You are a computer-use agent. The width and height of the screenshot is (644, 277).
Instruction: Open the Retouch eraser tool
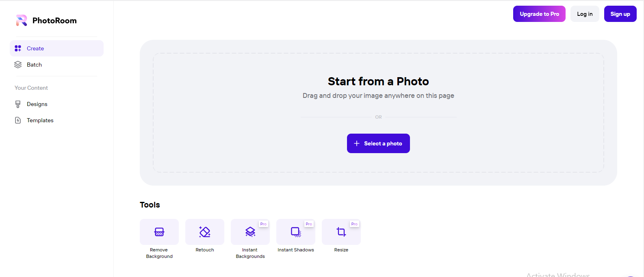click(205, 232)
